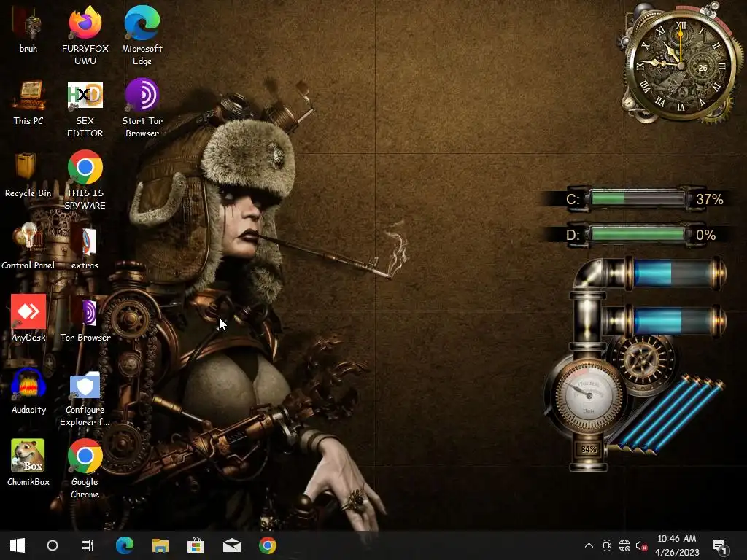This screenshot has height=560, width=747.
Task: Click the Cortana search circle
Action: [53, 545]
